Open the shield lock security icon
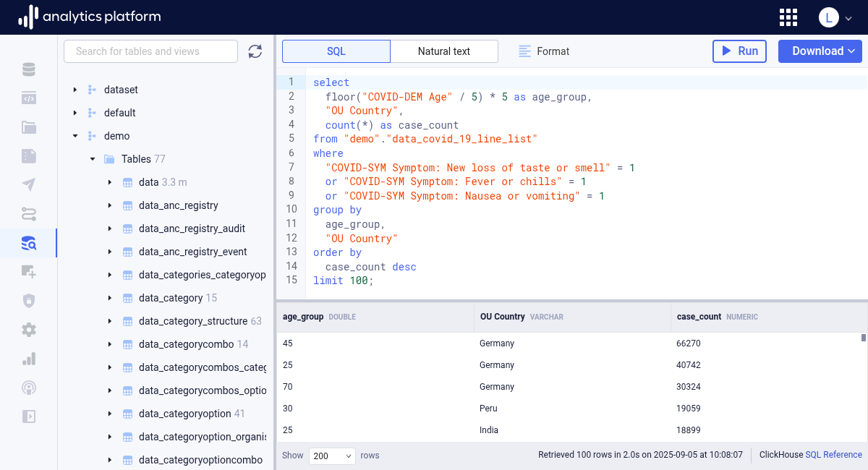Image resolution: width=868 pixels, height=470 pixels. tap(29, 301)
